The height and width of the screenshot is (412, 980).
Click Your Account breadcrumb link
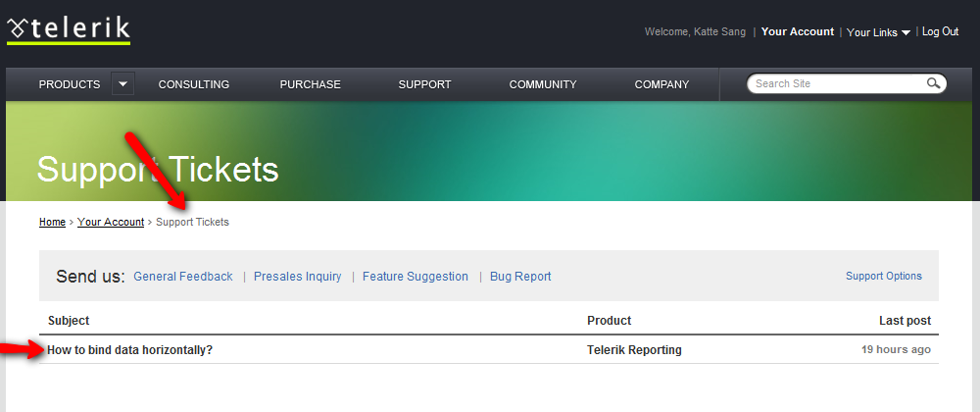tap(111, 222)
